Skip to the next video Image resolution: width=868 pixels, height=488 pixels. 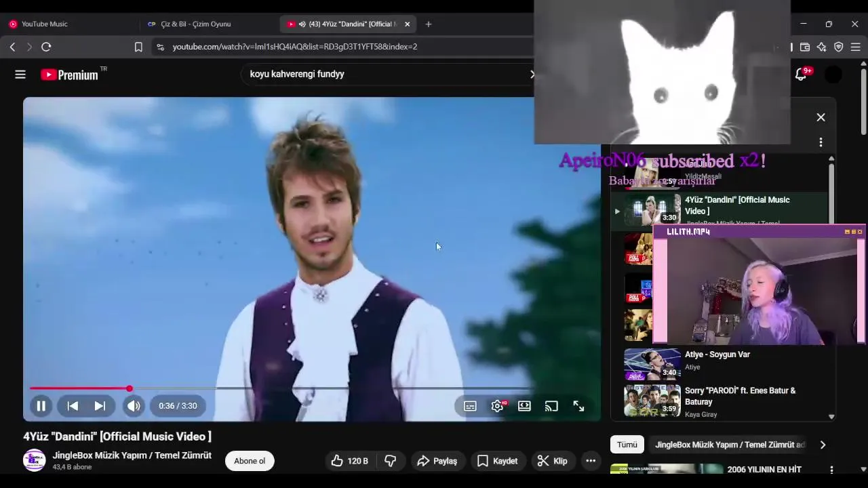coord(100,406)
